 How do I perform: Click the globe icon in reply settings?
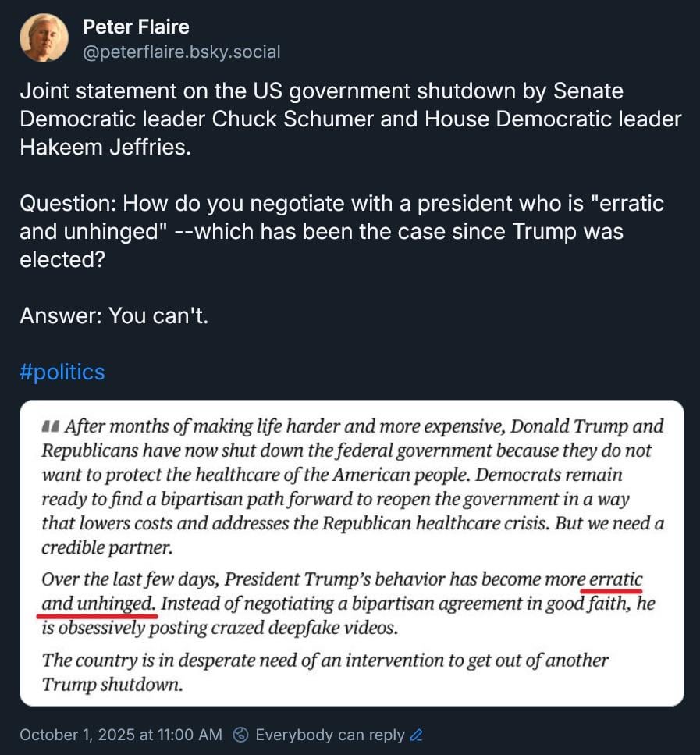point(242,735)
